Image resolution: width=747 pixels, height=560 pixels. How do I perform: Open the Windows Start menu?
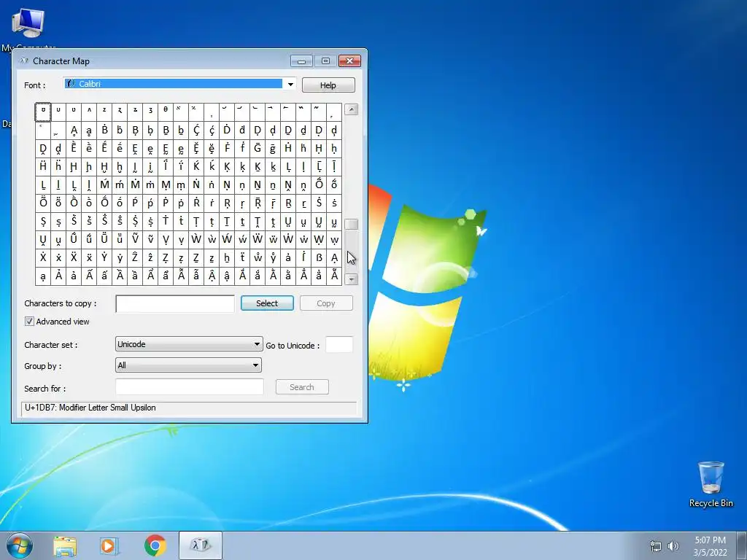[20, 545]
